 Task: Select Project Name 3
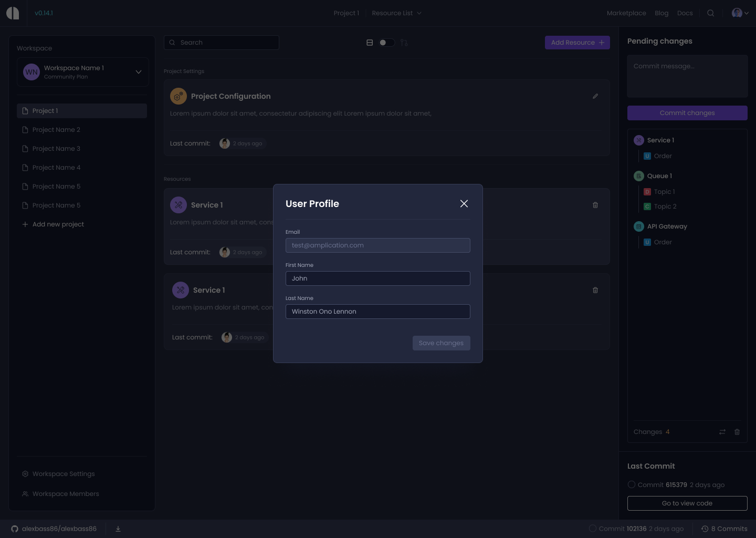click(82, 149)
